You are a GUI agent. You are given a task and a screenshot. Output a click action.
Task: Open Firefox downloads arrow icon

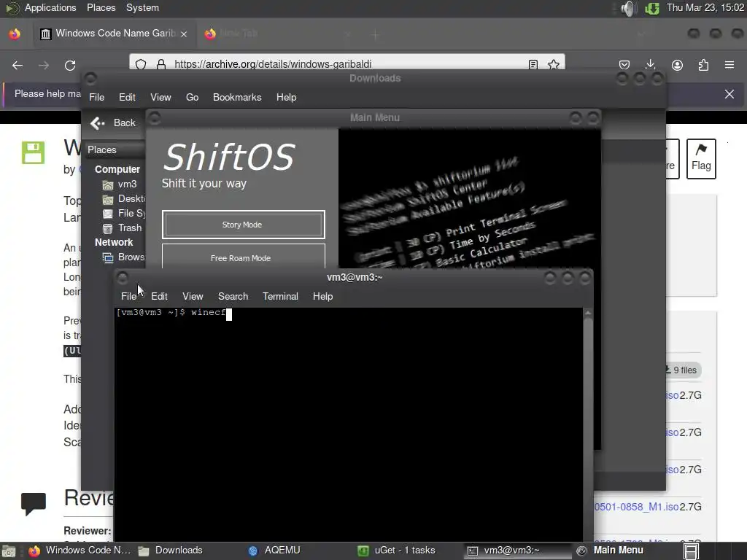650,65
